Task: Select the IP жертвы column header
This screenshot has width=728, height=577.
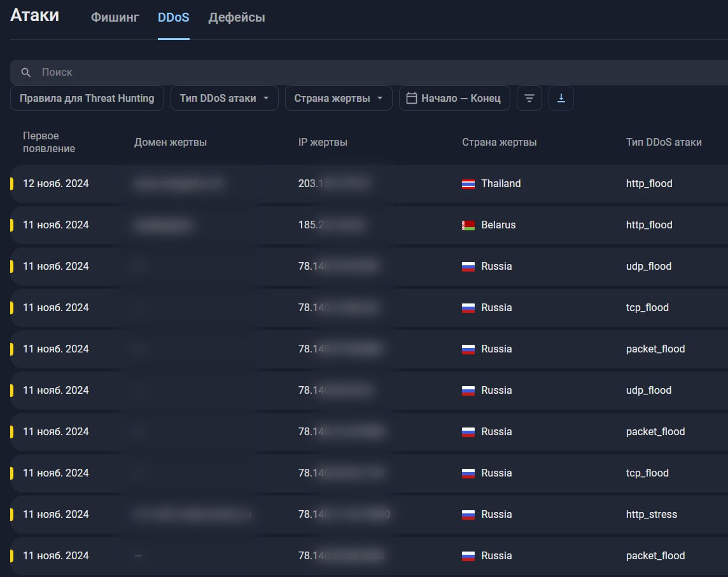Action: coord(323,143)
